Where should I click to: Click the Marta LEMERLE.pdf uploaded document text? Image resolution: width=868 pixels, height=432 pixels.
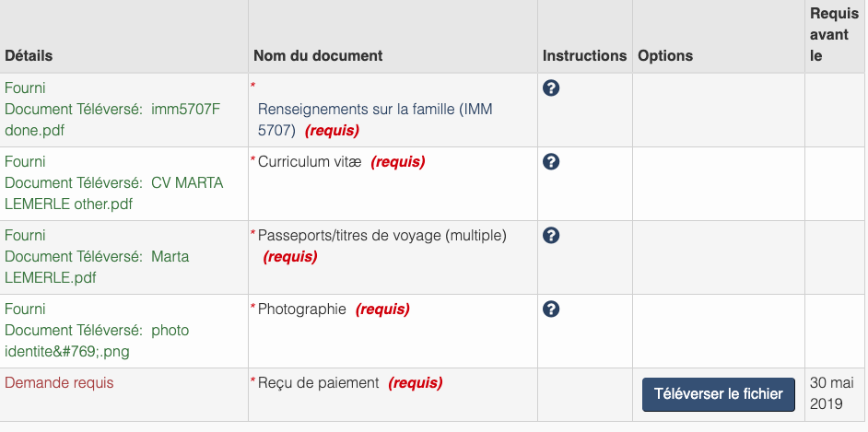(97, 267)
